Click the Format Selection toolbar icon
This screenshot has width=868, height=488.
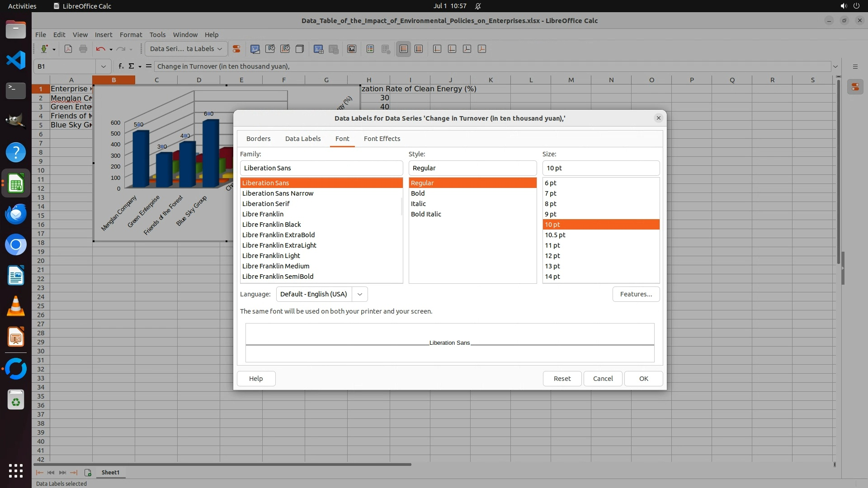coord(236,49)
